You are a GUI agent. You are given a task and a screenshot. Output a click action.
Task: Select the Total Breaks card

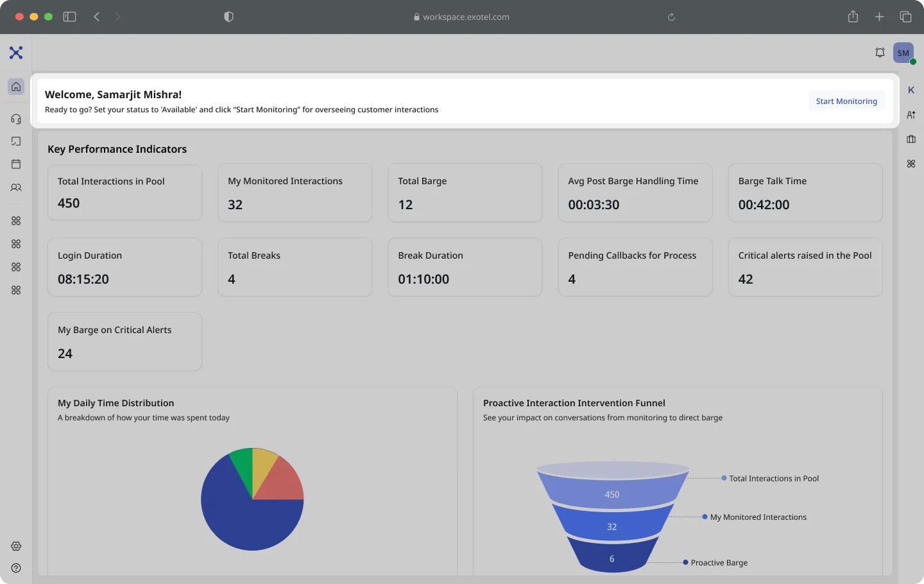pyautogui.click(x=295, y=267)
